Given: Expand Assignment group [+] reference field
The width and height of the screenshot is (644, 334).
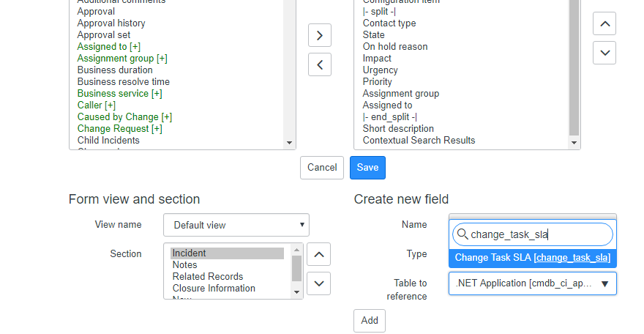Looking at the screenshot, I should tap(122, 59).
